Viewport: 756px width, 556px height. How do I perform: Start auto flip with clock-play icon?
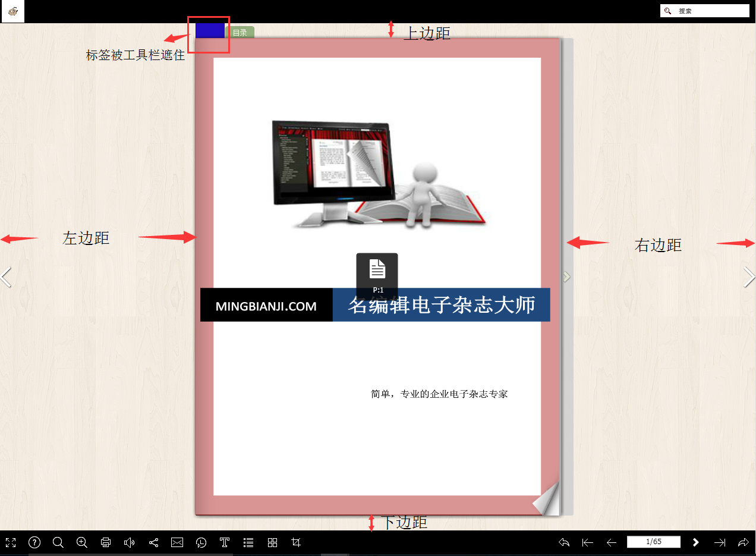coord(201,542)
